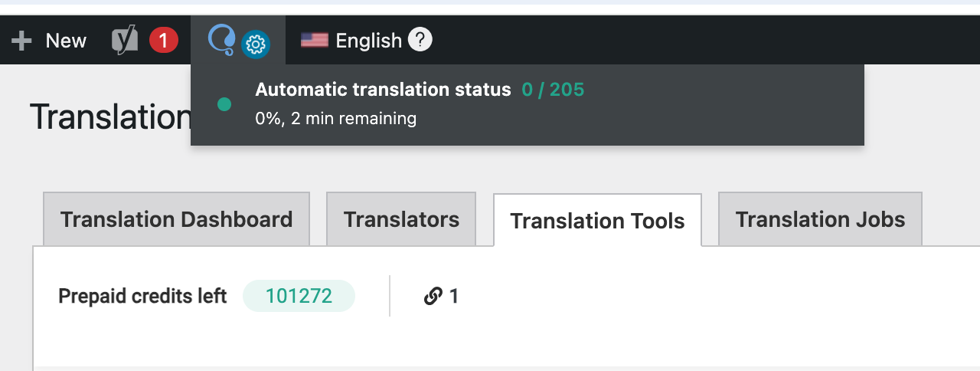Click the green status dot indicator
Viewport: 980px width, 371px height.
tap(224, 104)
